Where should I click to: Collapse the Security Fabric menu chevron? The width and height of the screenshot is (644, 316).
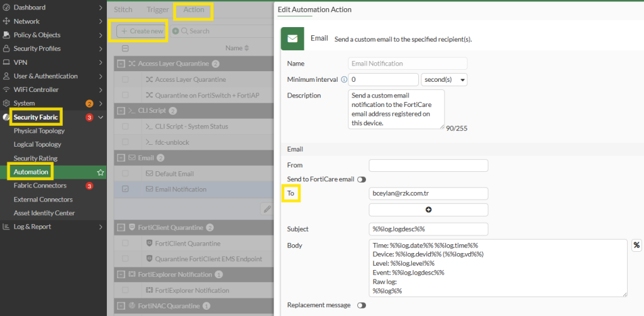pos(101,118)
